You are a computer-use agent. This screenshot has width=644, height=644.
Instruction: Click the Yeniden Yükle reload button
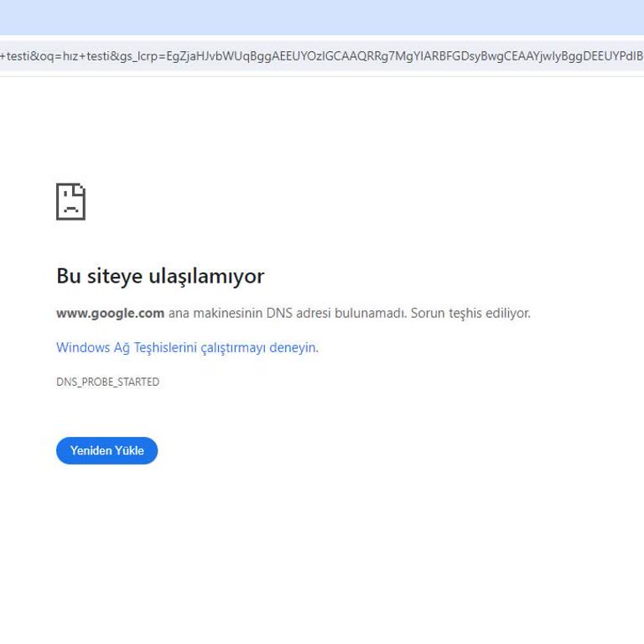106,450
